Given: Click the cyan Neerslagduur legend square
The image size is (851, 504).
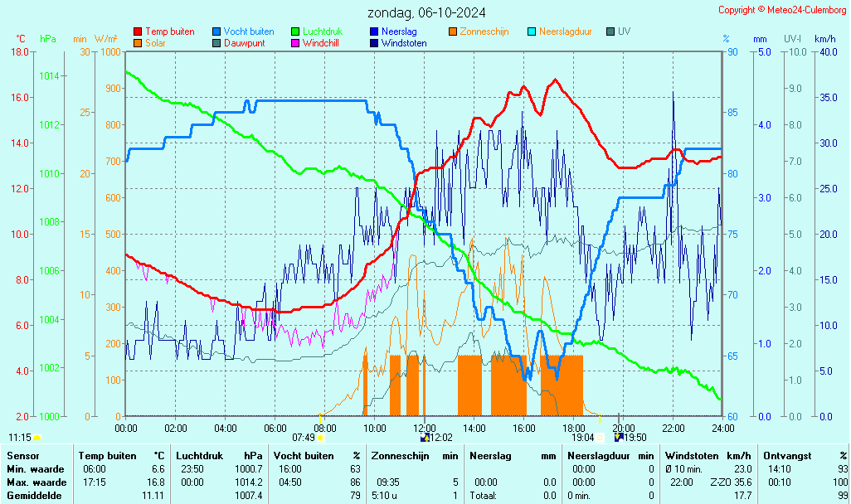Looking at the screenshot, I should click(532, 31).
